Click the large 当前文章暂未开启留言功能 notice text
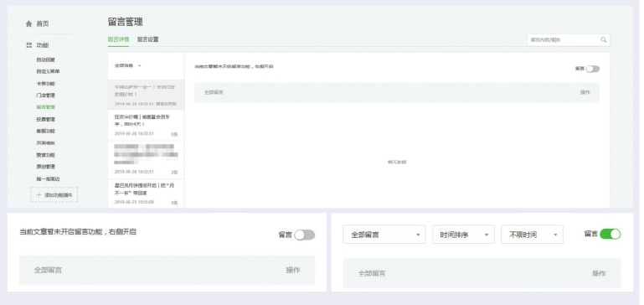Screen dimensions: 644x305 click(78, 232)
